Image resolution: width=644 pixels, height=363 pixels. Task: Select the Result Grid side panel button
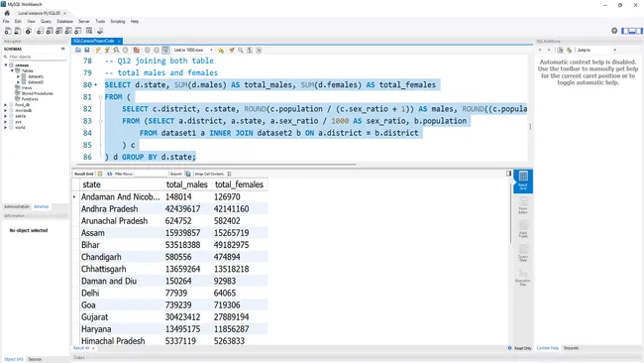point(523,181)
